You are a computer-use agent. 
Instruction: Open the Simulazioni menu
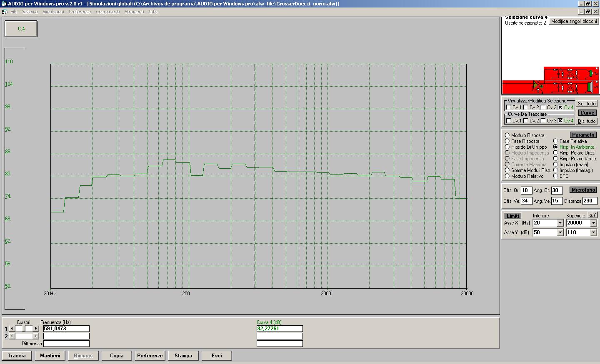(53, 12)
